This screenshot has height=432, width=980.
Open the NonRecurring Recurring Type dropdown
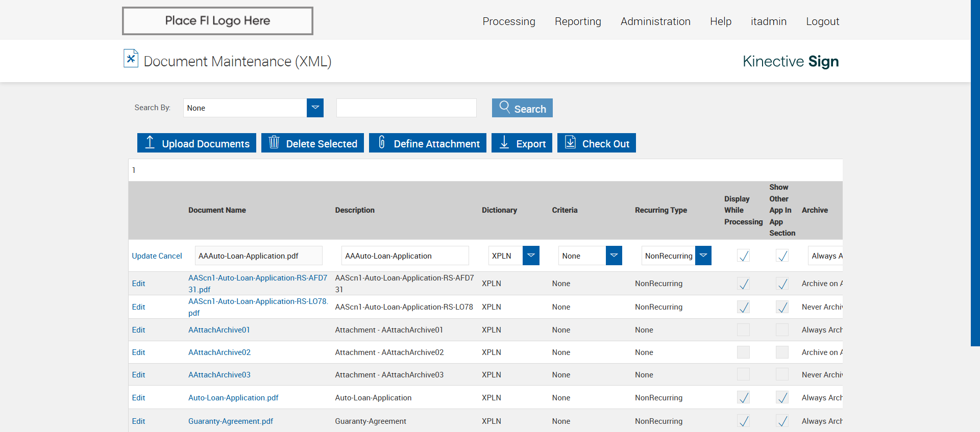pyautogui.click(x=703, y=256)
